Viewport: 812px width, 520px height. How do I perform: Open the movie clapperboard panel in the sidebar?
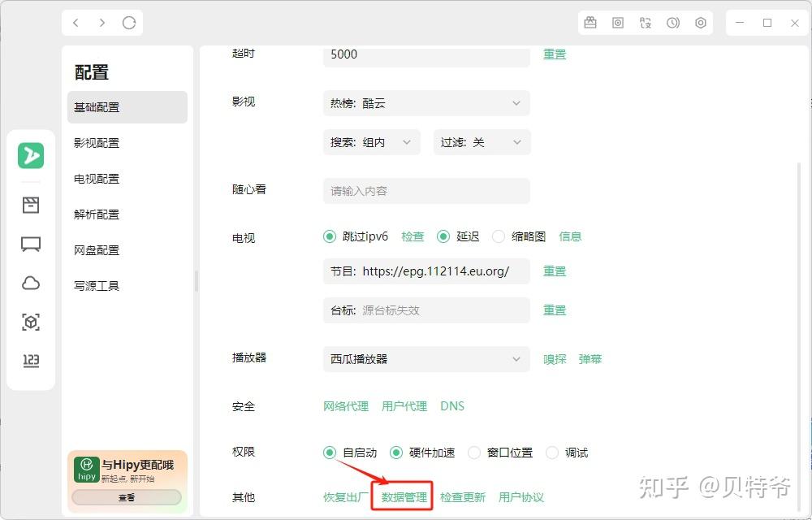[30, 205]
